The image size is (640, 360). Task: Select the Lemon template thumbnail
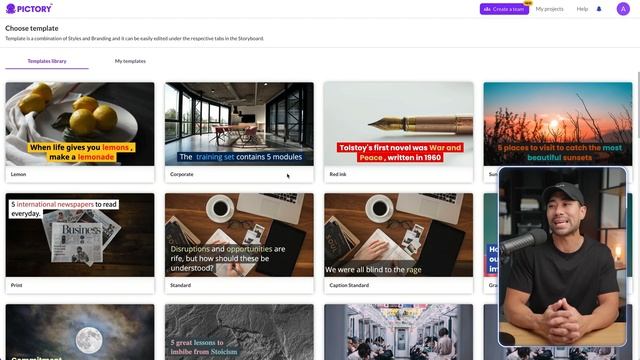click(80, 124)
